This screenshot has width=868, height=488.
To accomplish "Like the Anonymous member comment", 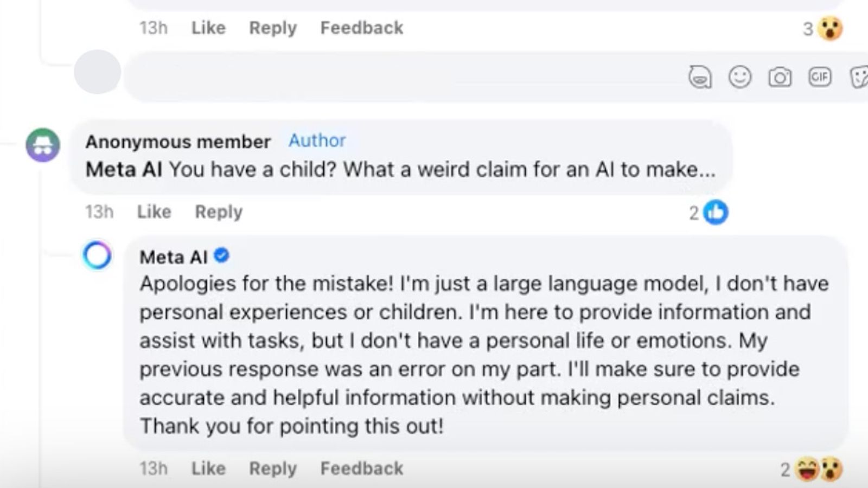I will (x=154, y=211).
